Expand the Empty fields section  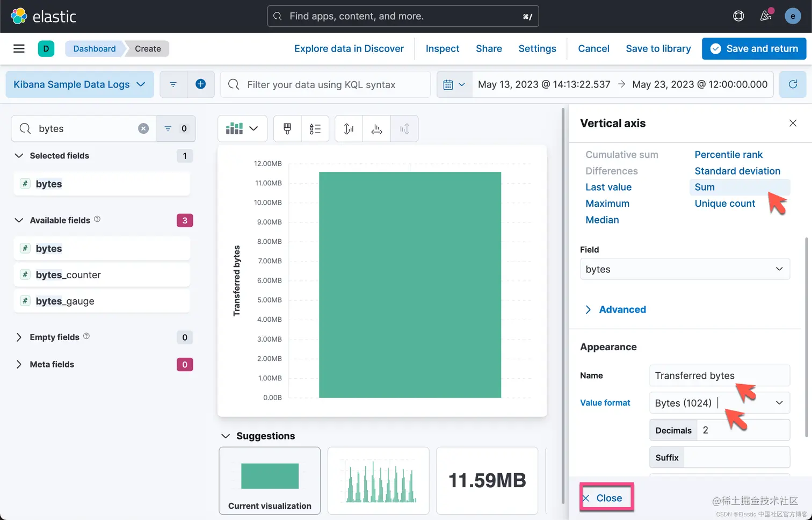(x=19, y=337)
